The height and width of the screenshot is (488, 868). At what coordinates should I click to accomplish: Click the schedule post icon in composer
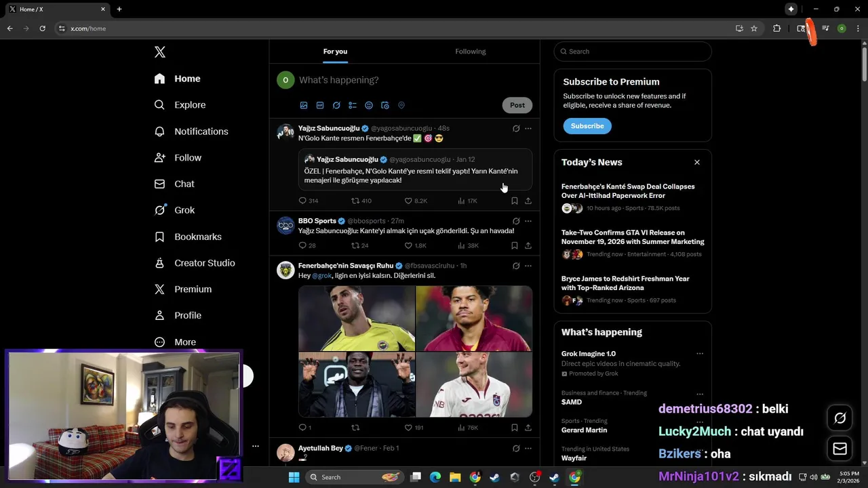point(385,105)
